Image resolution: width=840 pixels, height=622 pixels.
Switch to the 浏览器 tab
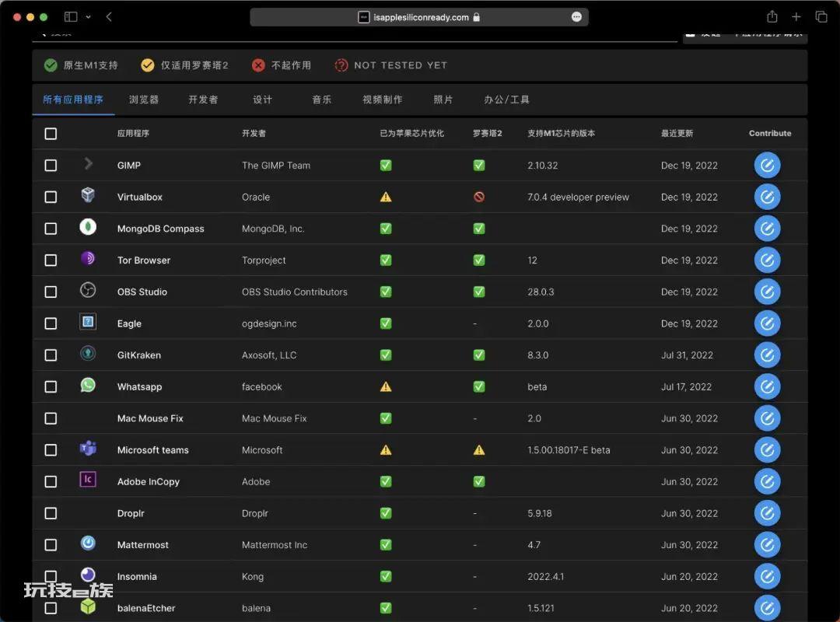tap(144, 100)
